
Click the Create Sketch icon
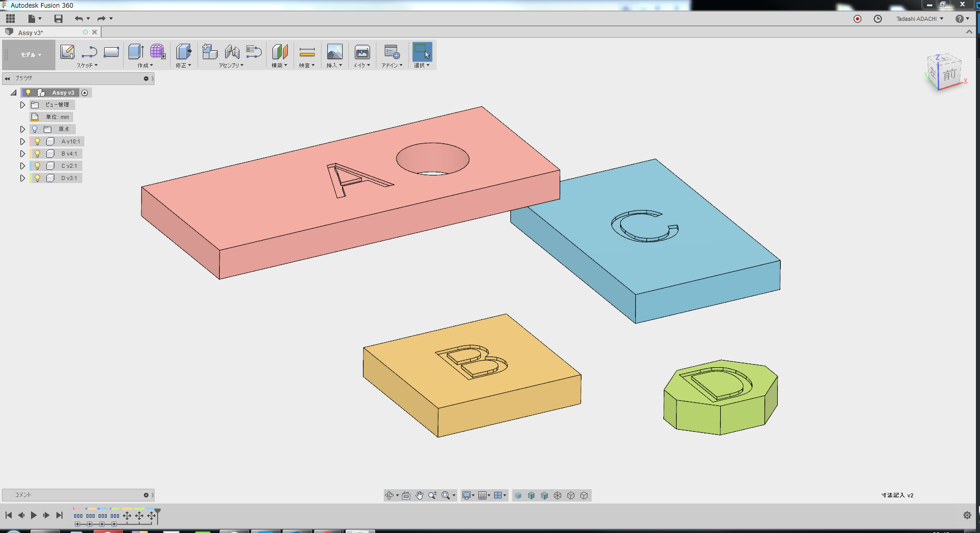(x=67, y=52)
